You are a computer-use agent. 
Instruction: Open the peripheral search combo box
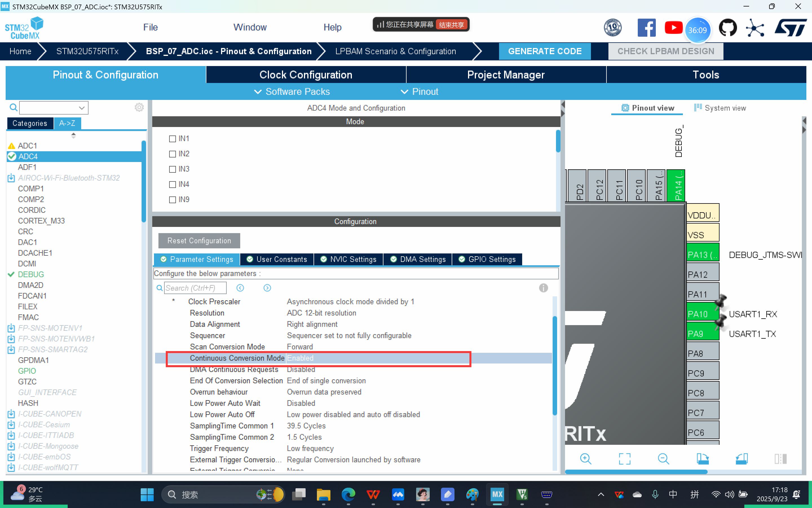[x=54, y=108]
